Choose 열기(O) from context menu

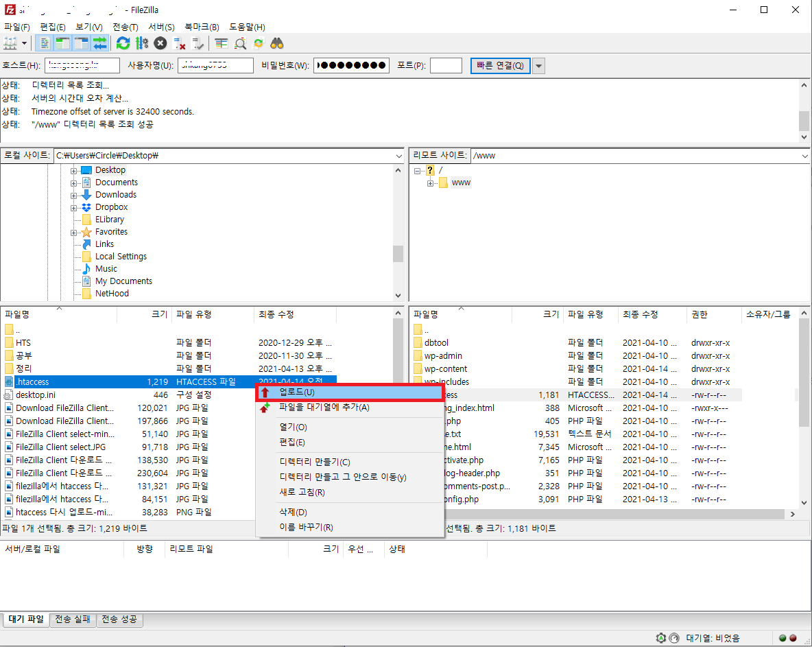(x=350, y=427)
